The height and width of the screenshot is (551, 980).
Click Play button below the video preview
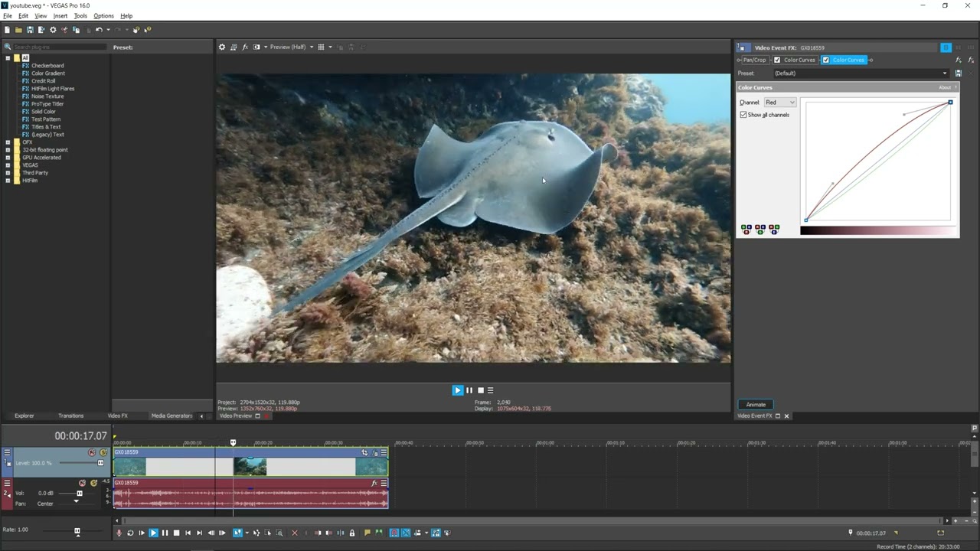(458, 390)
